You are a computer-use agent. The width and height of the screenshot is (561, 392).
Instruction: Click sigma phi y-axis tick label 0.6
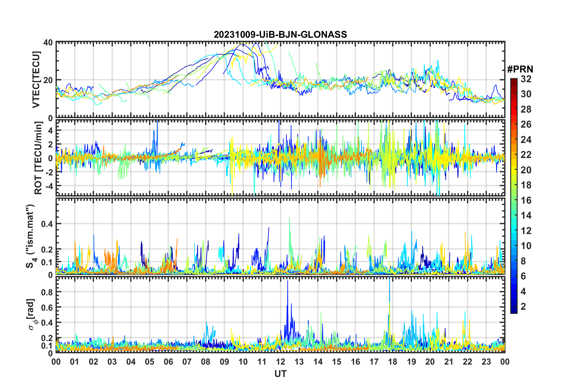pos(47,307)
